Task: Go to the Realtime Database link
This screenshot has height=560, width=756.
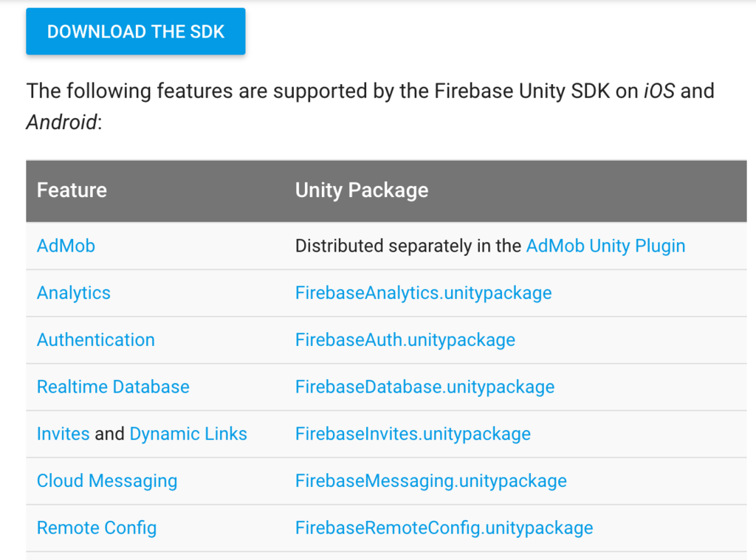Action: coord(113,387)
